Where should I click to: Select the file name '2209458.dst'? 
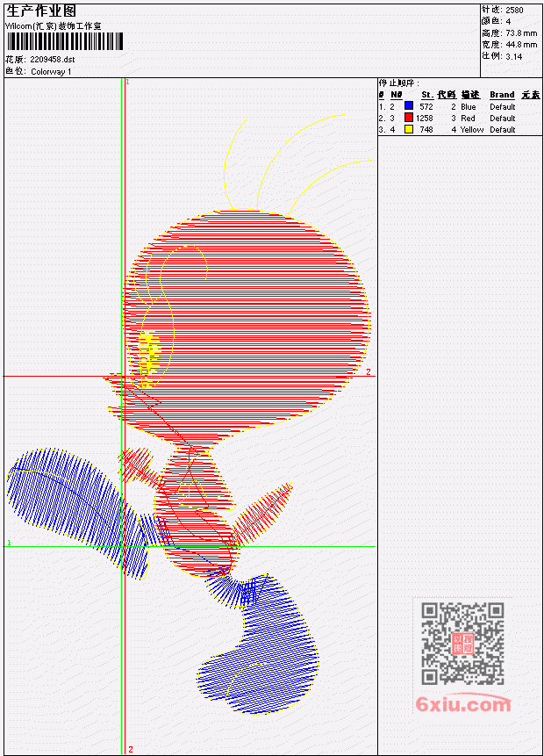pyautogui.click(x=52, y=60)
